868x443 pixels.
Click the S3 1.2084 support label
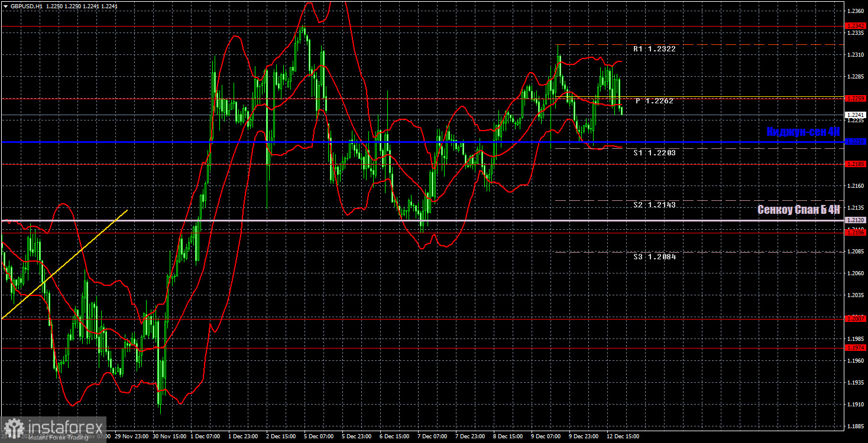tap(655, 256)
